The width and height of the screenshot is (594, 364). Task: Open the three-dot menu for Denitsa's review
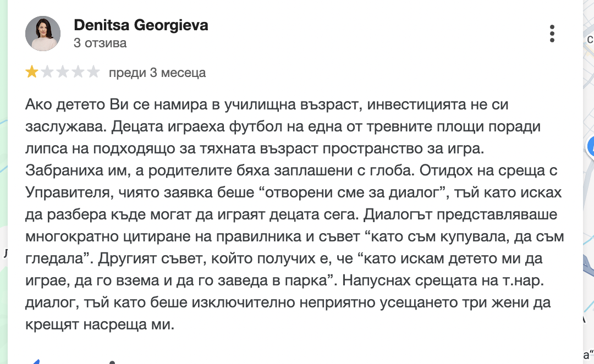[552, 34]
